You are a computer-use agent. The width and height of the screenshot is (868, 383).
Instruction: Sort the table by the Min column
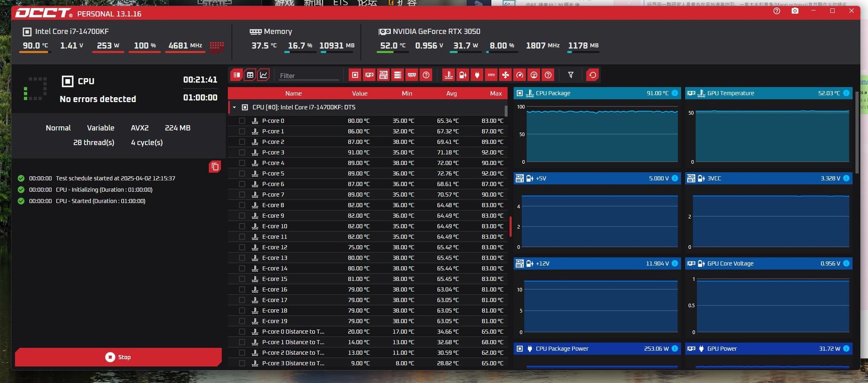[x=407, y=94]
